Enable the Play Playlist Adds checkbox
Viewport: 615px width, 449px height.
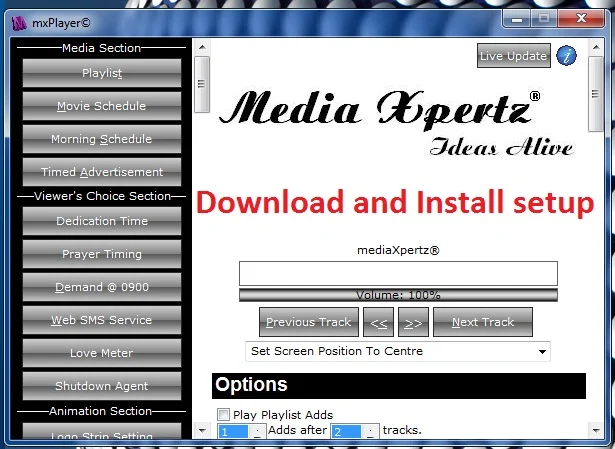(224, 414)
